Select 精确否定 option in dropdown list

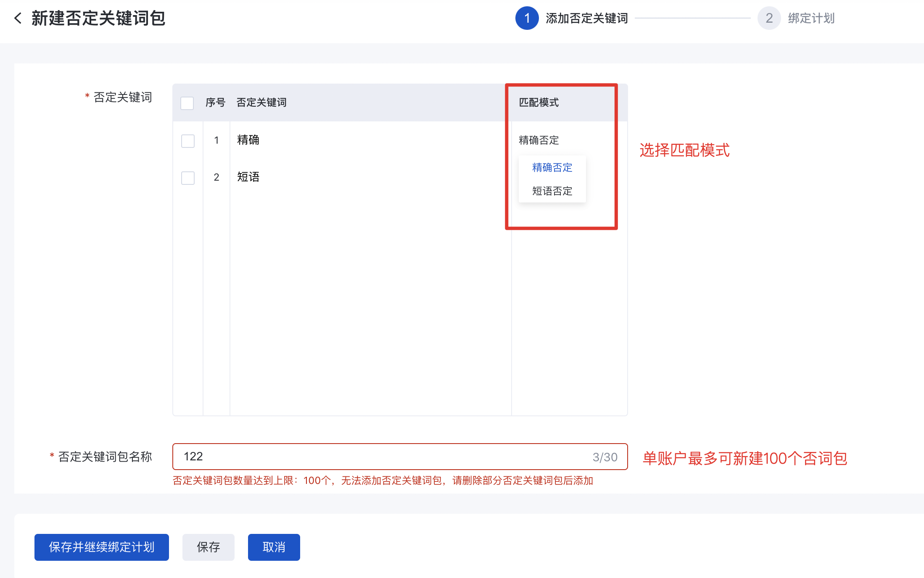552,168
